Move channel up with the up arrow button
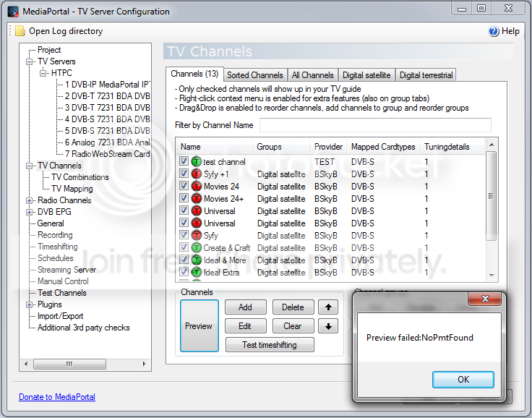 pyautogui.click(x=328, y=307)
